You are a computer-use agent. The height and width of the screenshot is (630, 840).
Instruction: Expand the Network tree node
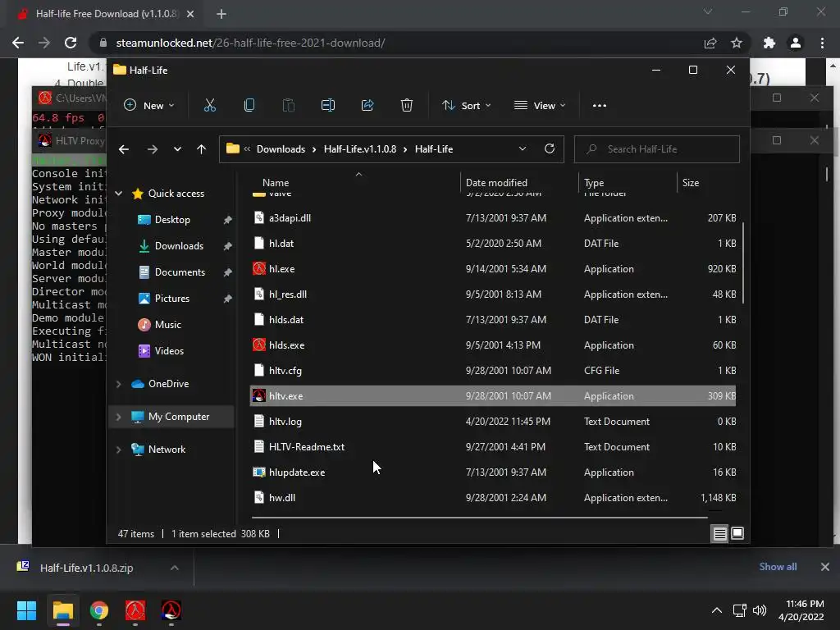click(118, 450)
